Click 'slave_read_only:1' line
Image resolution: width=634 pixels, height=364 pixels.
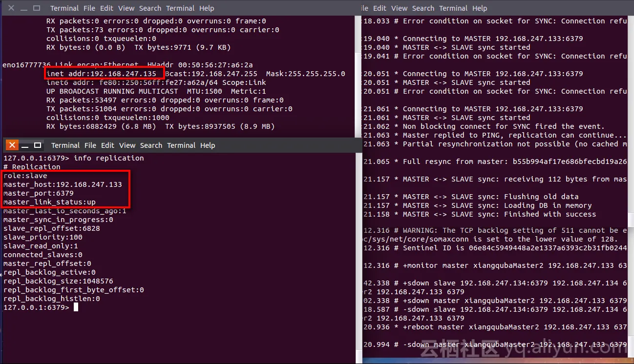click(41, 246)
